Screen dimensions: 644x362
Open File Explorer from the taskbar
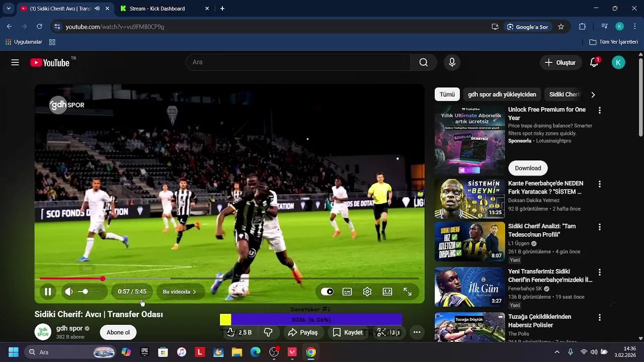[237, 352]
